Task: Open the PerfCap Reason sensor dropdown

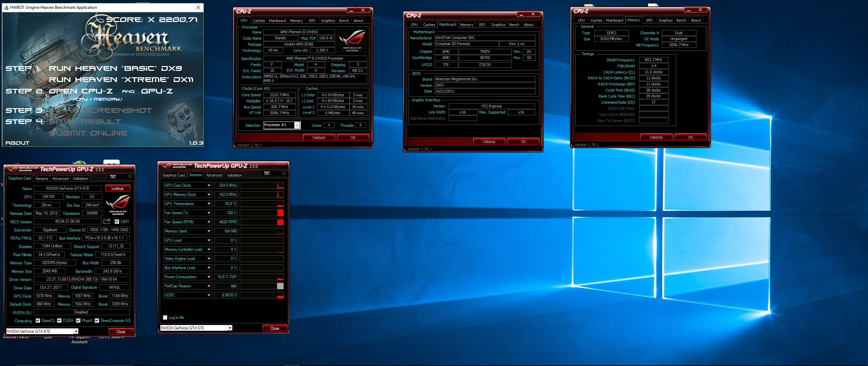Action: pyautogui.click(x=209, y=286)
